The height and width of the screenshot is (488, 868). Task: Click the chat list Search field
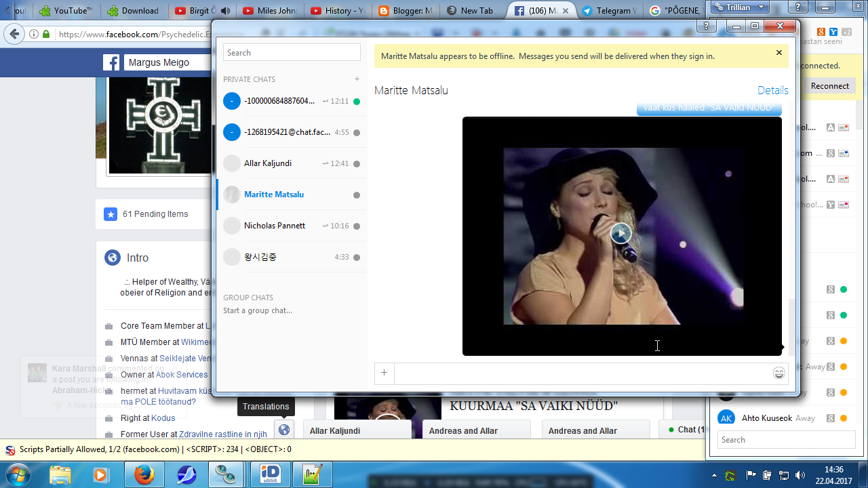click(292, 53)
